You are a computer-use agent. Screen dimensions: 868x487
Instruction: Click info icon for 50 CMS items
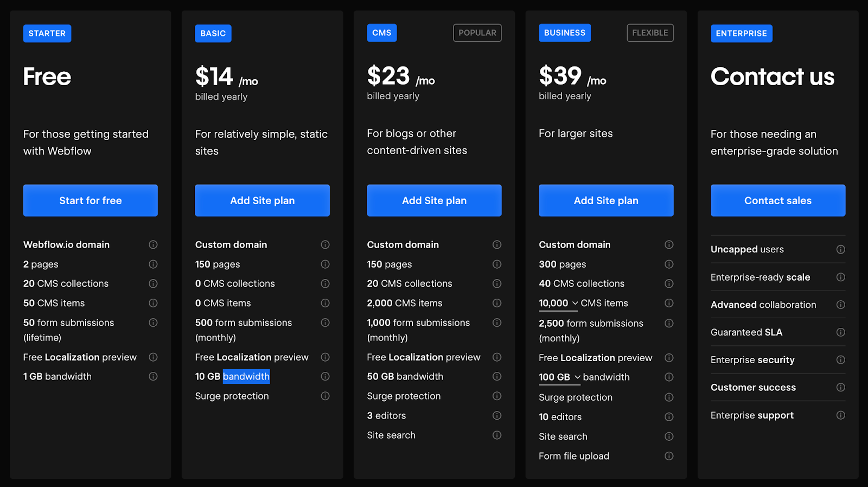(153, 303)
